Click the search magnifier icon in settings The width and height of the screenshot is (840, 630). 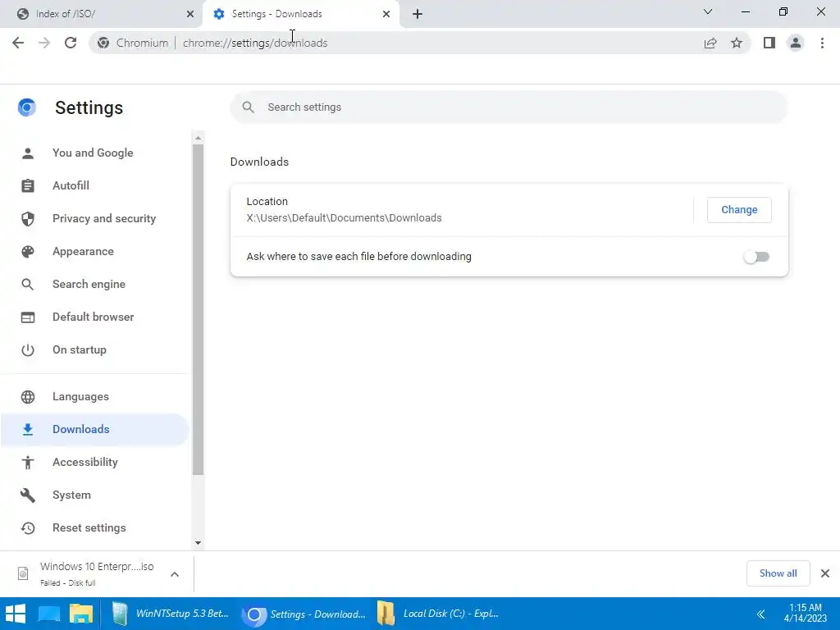248,107
